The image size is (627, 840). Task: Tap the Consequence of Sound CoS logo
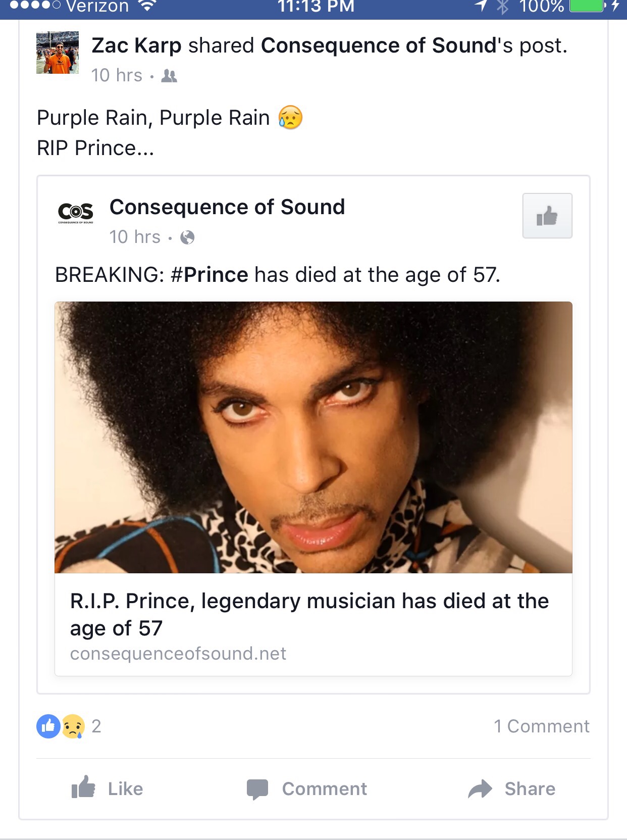[76, 212]
